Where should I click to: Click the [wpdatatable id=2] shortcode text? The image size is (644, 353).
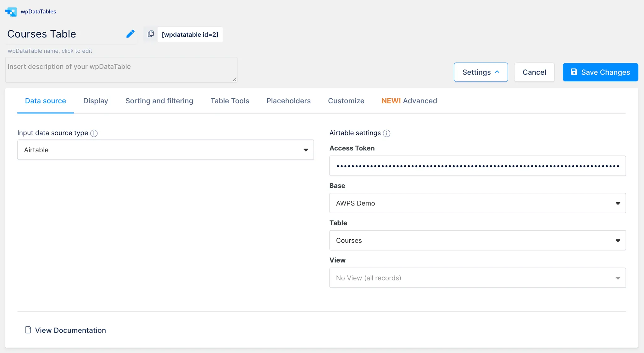(x=190, y=35)
